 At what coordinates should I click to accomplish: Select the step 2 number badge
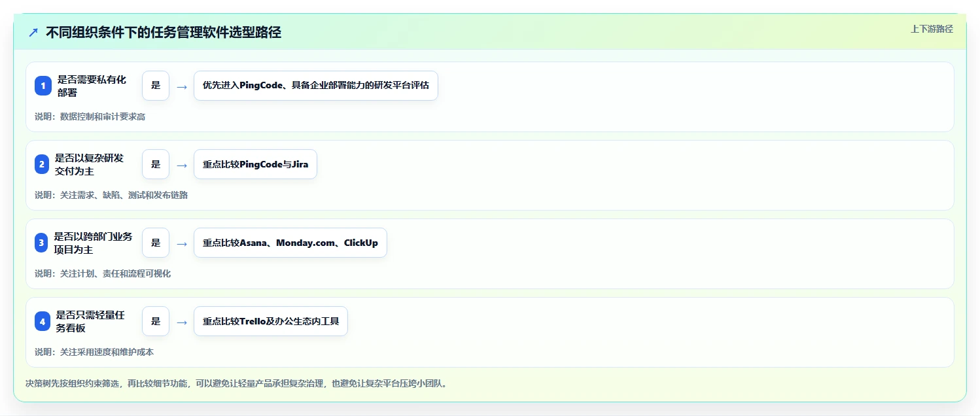coord(43,164)
